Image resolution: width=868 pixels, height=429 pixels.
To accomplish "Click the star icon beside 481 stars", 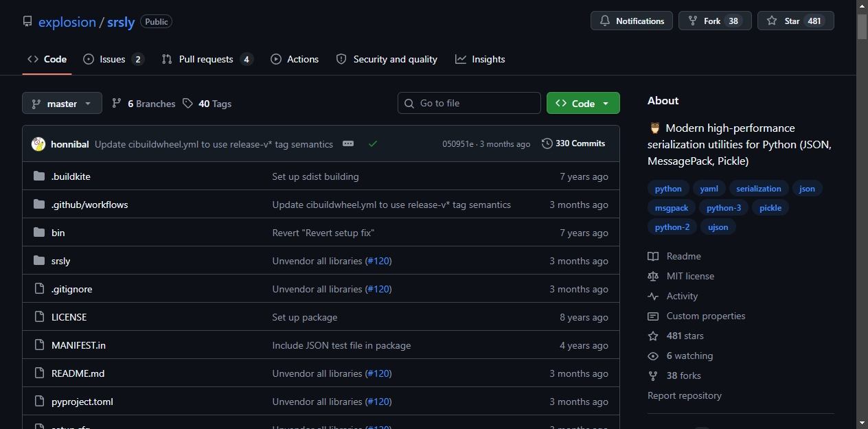I will coord(653,336).
